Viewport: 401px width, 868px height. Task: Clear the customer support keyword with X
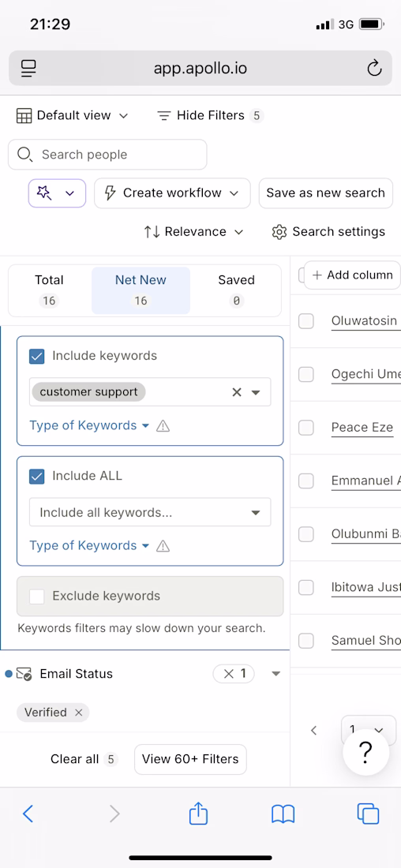click(x=237, y=392)
